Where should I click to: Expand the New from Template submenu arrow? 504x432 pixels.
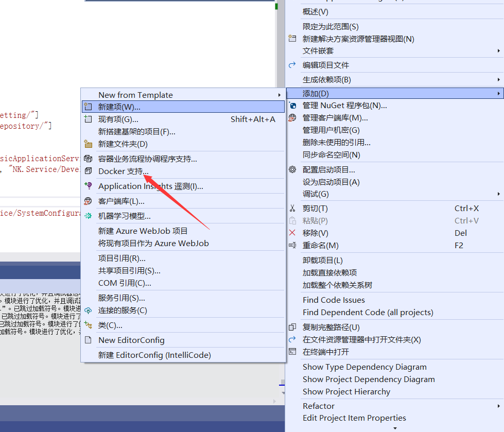tap(280, 95)
